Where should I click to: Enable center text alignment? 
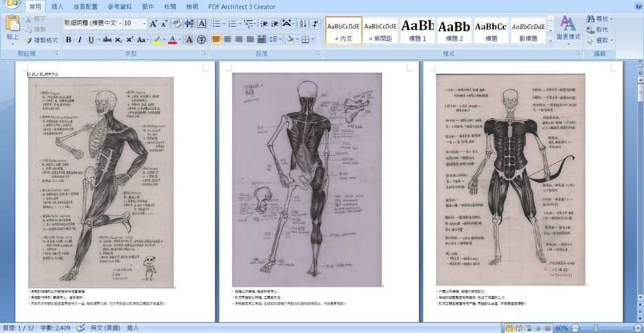point(227,40)
